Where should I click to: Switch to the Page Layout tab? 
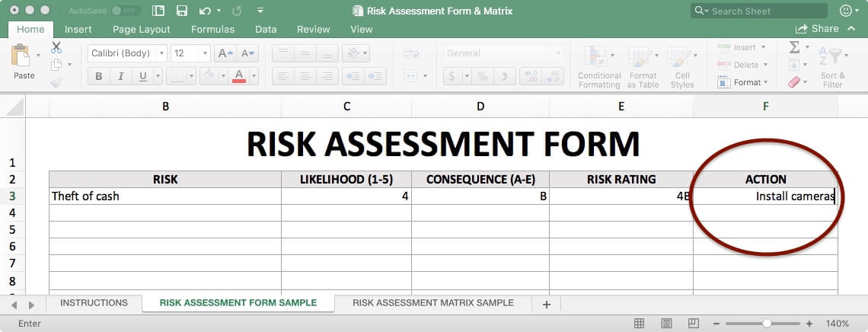(x=141, y=30)
